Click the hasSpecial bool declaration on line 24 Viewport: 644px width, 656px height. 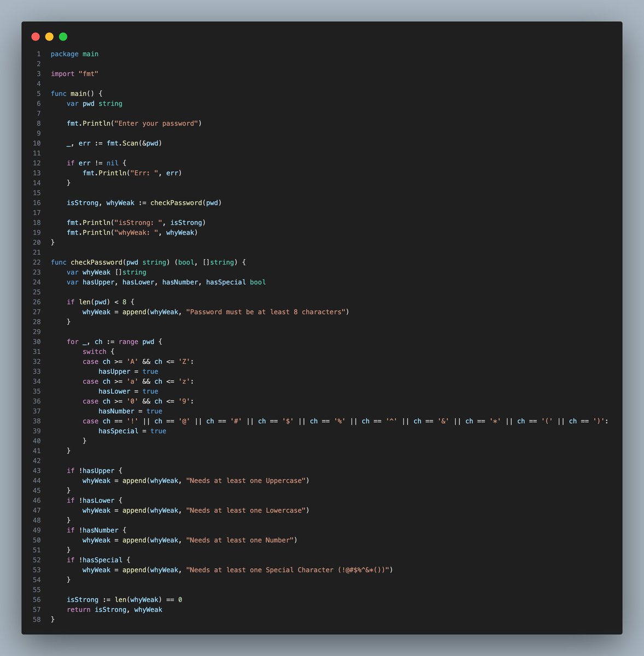[236, 282]
